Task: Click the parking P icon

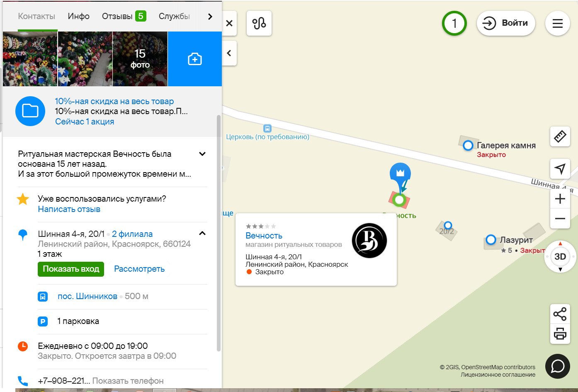Action: 43,321
